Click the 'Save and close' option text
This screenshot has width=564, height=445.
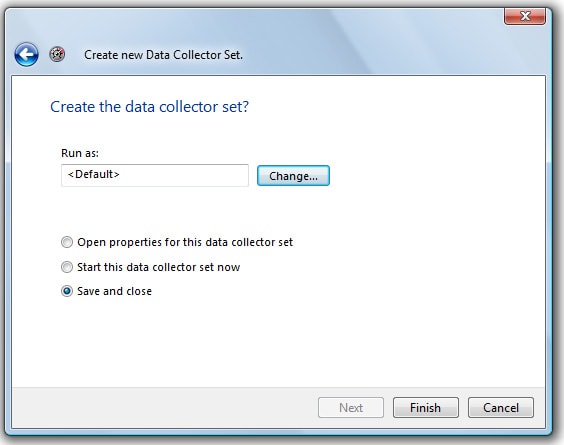coord(114,291)
